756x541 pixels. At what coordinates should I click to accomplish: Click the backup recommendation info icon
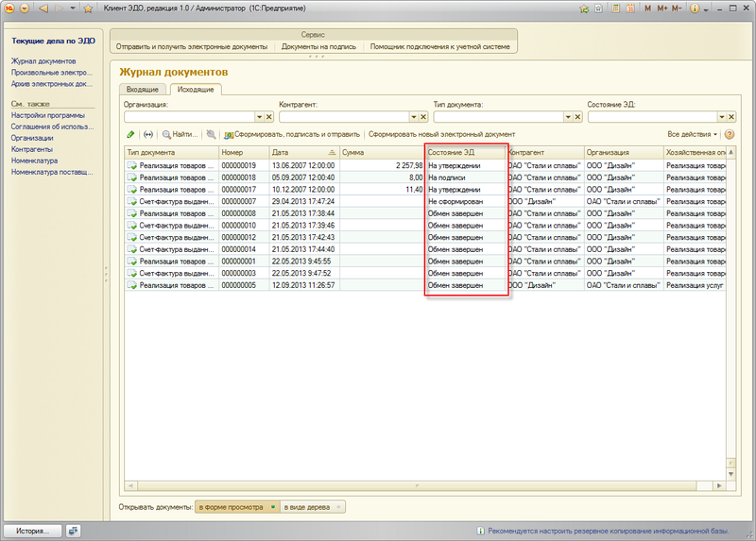(480, 531)
